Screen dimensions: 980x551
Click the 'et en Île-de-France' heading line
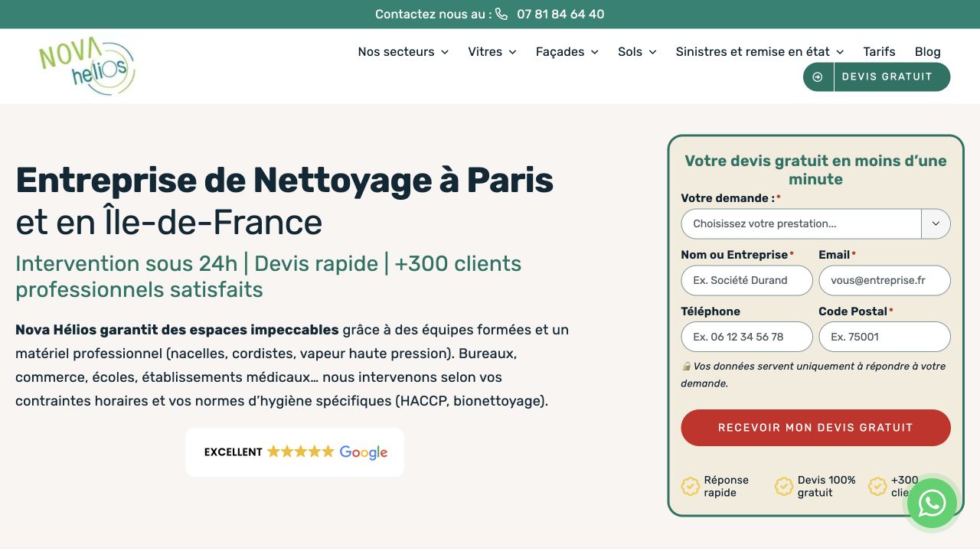point(168,222)
